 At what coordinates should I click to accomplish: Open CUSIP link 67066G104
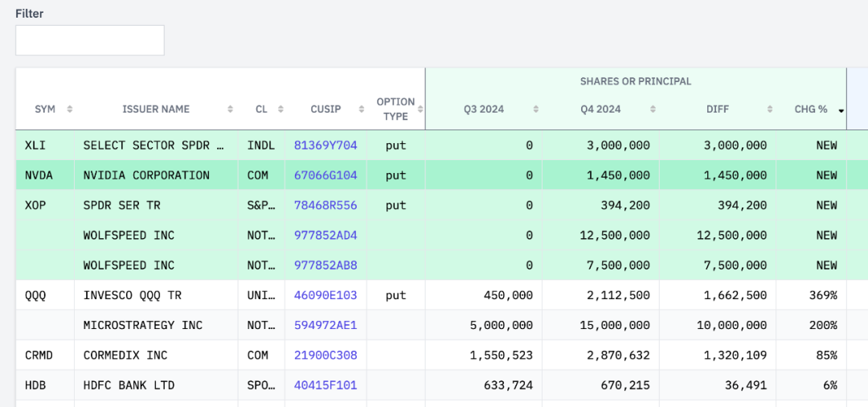click(325, 175)
